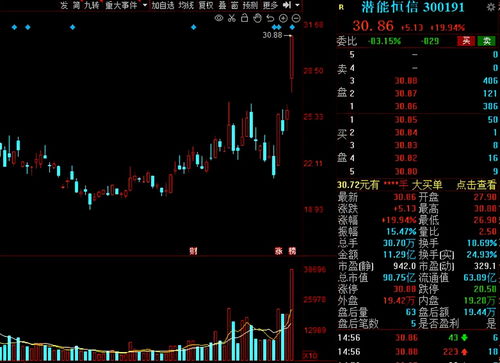Click the 市盈(动) value 329.1
500x363 pixels.
tap(485, 266)
